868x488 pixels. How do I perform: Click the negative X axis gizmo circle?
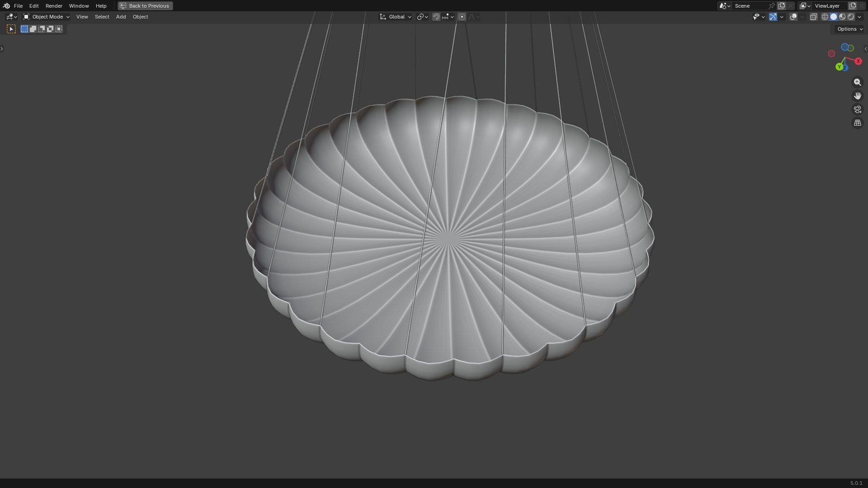(831, 54)
